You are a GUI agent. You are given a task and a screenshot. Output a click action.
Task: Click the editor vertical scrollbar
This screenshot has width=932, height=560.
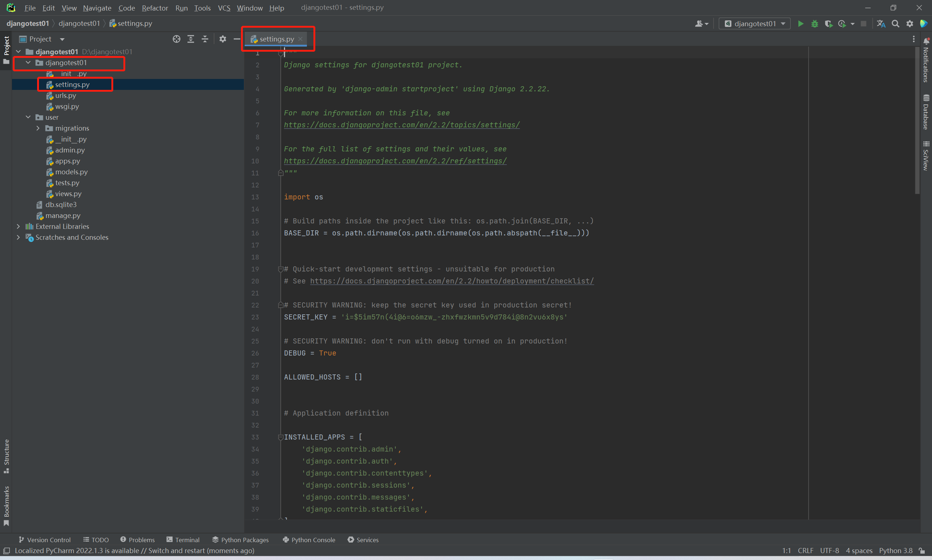pyautogui.click(x=917, y=121)
